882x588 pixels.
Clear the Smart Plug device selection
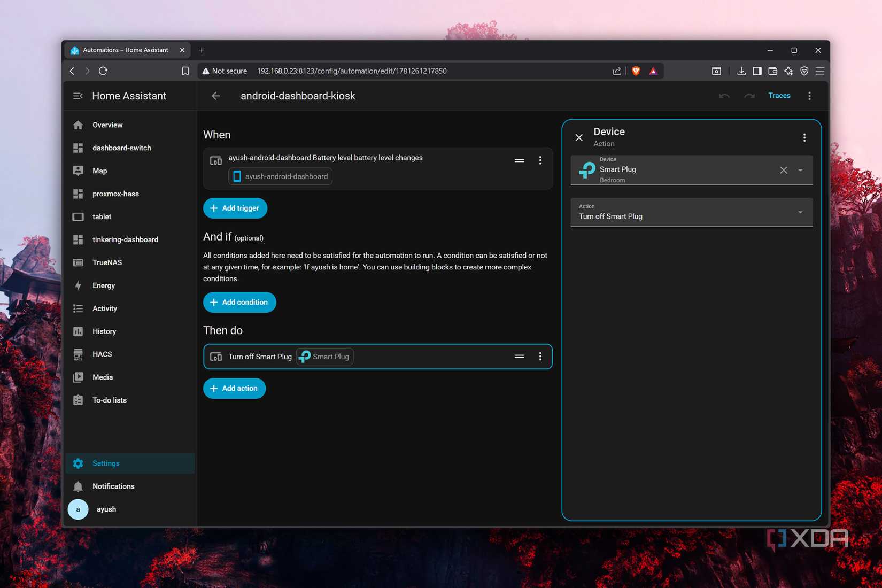(784, 170)
